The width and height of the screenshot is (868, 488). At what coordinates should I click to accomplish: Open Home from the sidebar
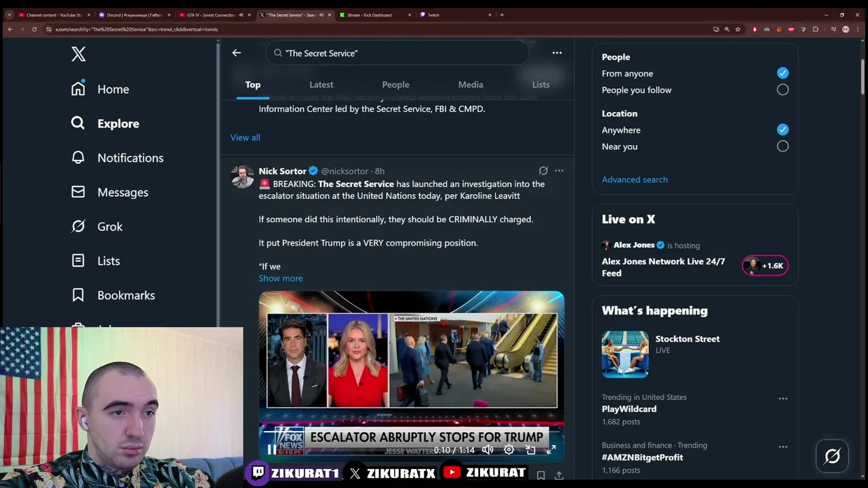coord(100,89)
